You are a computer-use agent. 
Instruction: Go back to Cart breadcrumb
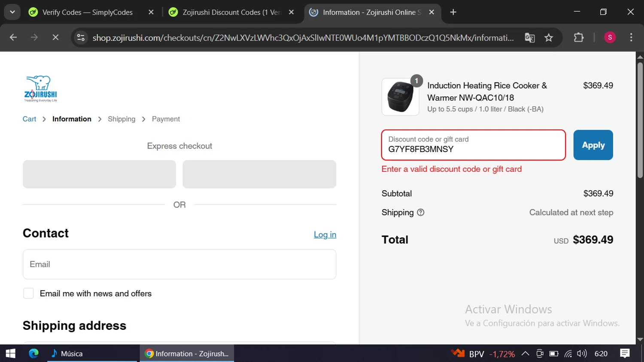click(x=29, y=119)
